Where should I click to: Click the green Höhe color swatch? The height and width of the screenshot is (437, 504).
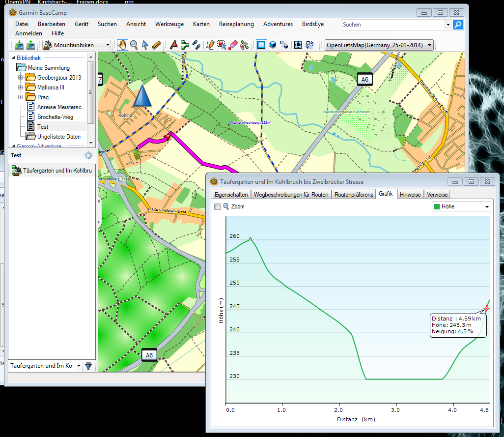point(437,207)
